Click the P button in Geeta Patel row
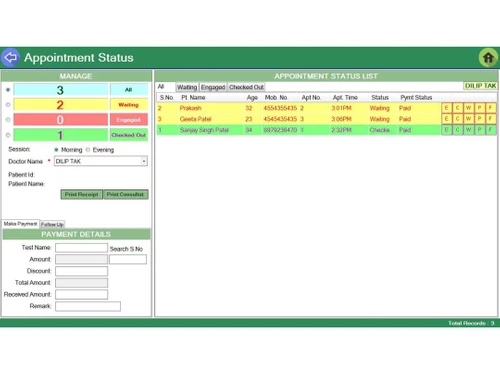500x375 pixels. [x=479, y=119]
